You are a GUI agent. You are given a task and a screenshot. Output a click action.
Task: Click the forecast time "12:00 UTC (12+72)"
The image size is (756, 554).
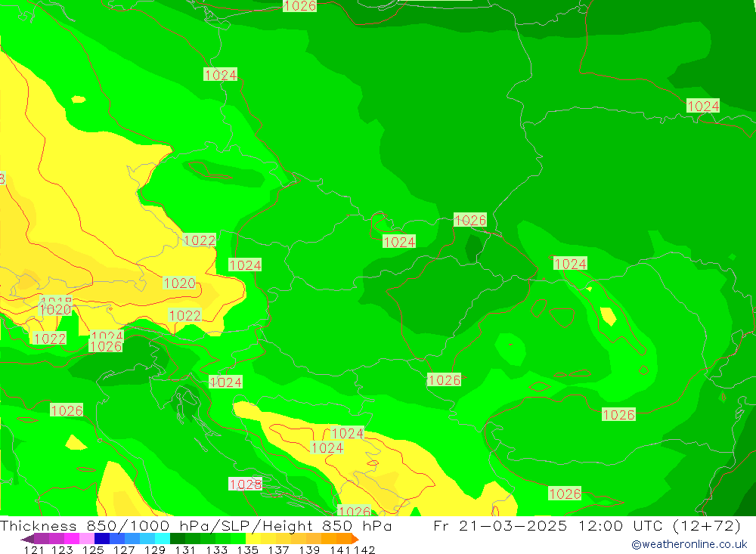659,526
